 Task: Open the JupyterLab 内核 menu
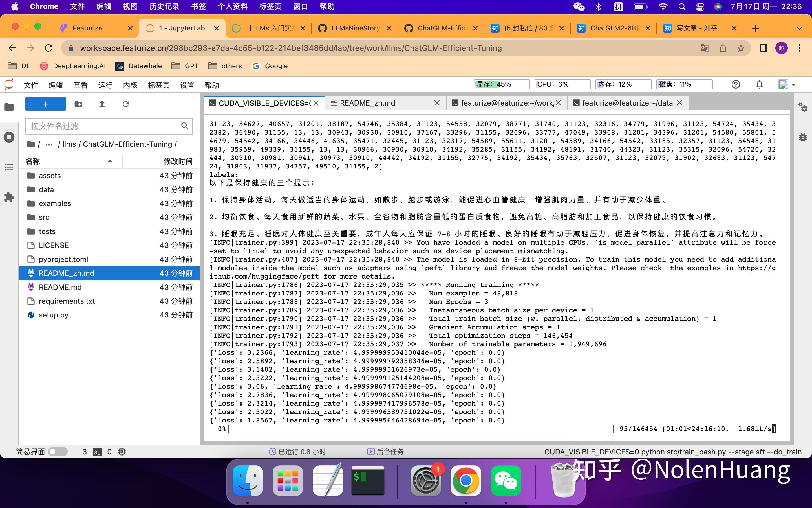[x=130, y=85]
